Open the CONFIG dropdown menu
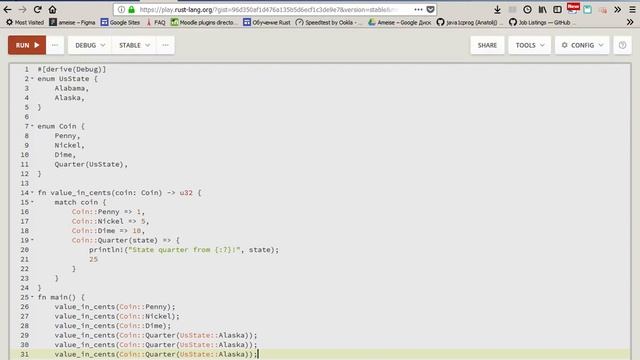The height and width of the screenshot is (360, 640). (x=582, y=45)
